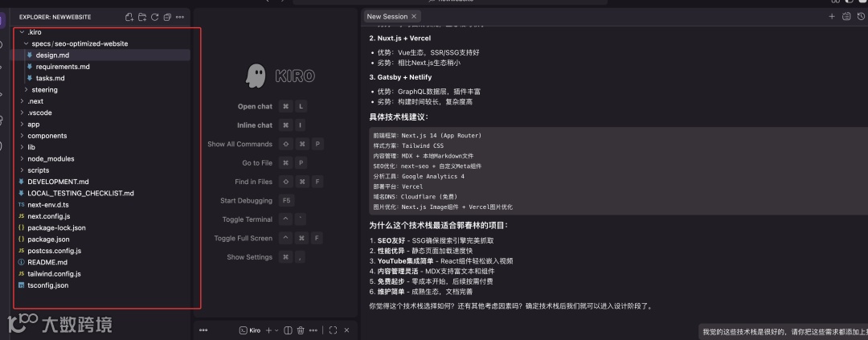Open tasks.md file

[x=50, y=78]
